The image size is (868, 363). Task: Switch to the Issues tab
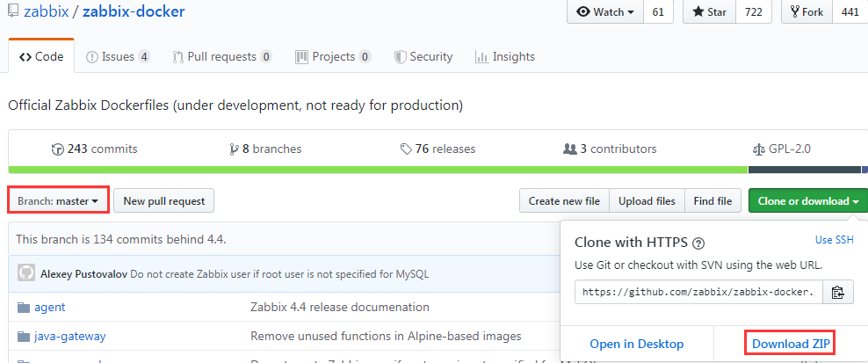pos(118,56)
